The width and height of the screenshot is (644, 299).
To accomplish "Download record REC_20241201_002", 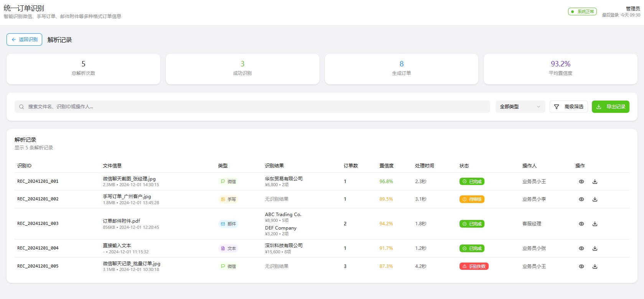I will (x=595, y=199).
